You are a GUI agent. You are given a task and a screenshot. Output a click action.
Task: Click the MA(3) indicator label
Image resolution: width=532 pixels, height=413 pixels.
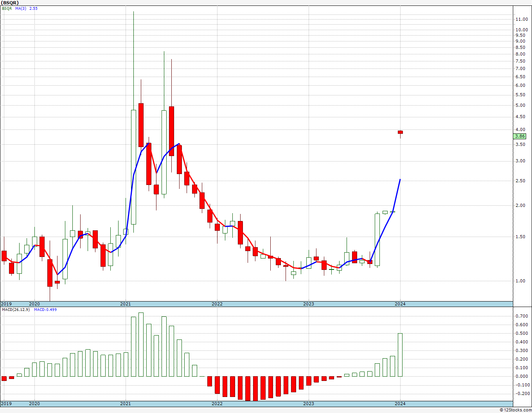(21, 8)
